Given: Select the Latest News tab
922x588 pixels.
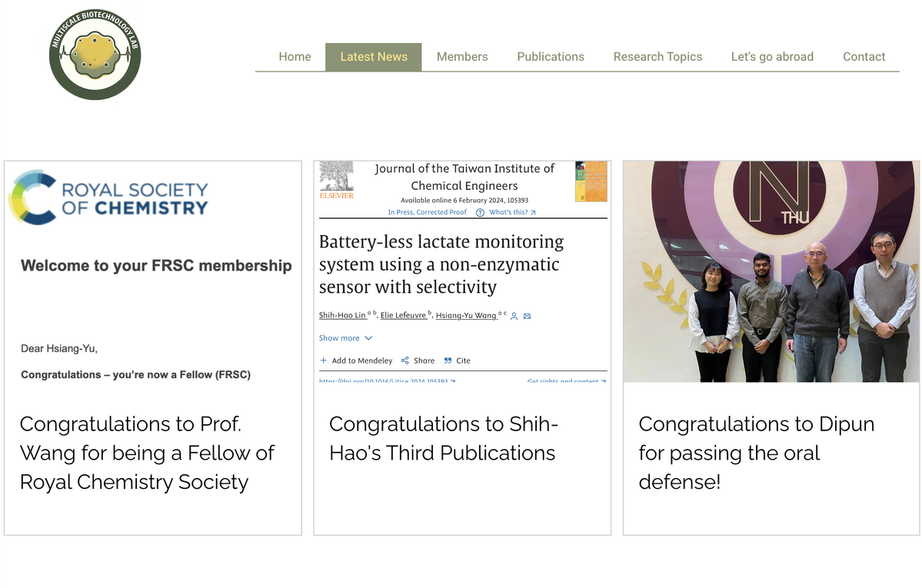Looking at the screenshot, I should pyautogui.click(x=374, y=57).
